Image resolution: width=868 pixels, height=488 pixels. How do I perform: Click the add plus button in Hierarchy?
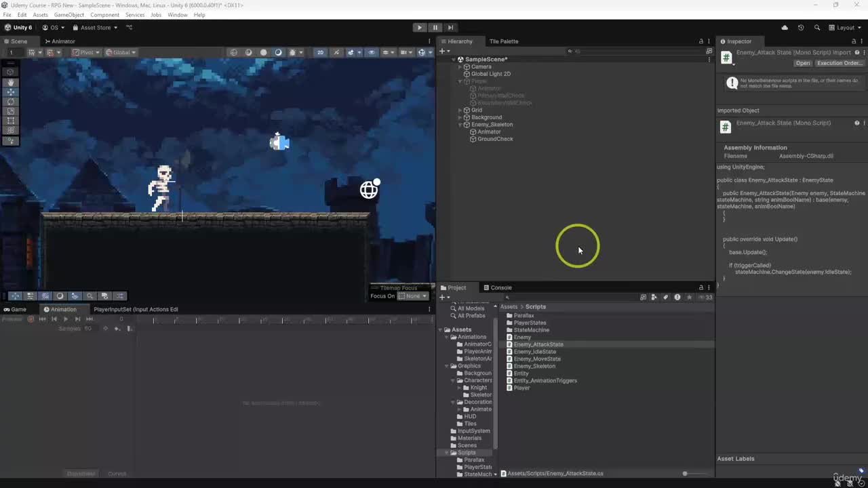click(x=443, y=51)
